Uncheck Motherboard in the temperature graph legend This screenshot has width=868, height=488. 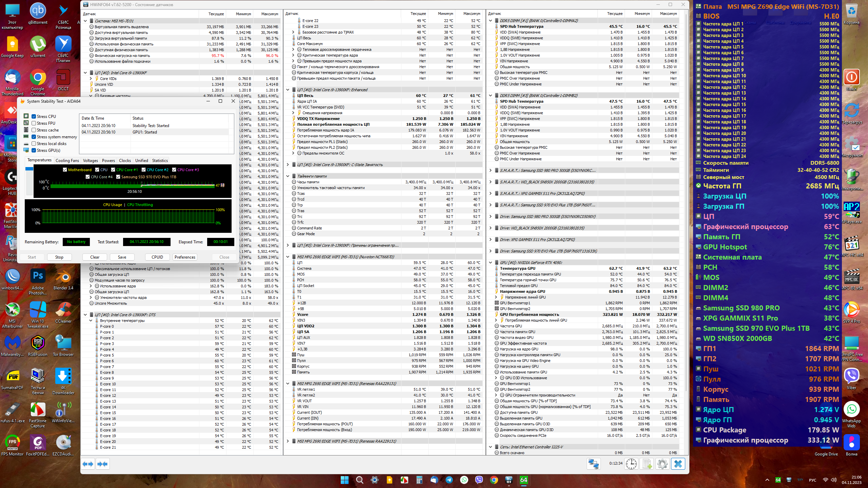pyautogui.click(x=65, y=170)
